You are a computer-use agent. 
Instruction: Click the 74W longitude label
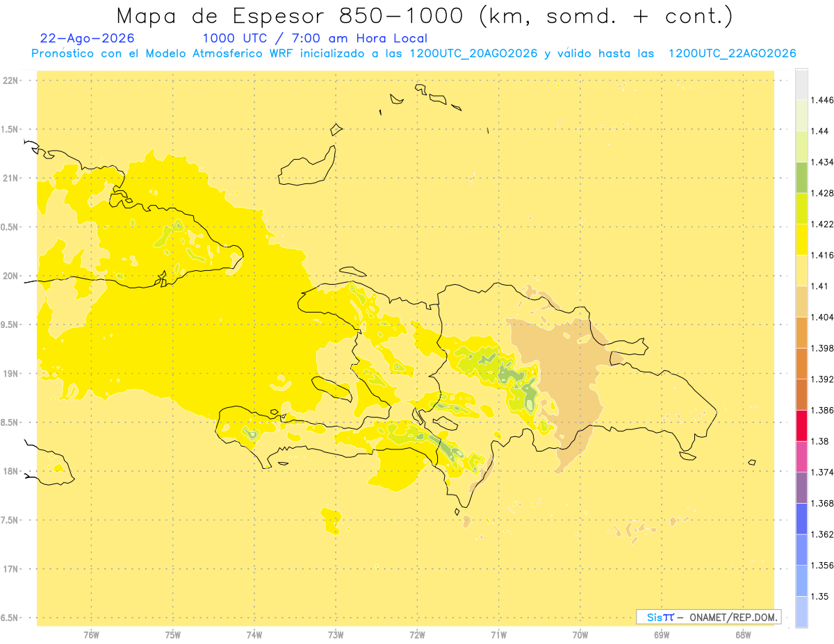click(x=254, y=635)
